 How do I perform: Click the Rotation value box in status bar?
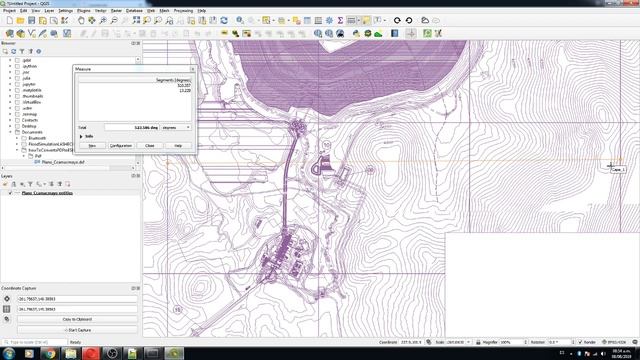click(560, 342)
